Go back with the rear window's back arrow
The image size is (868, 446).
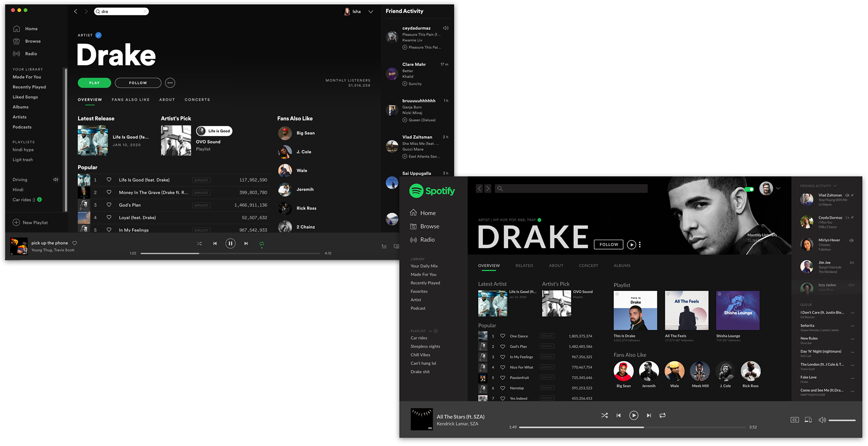75,11
